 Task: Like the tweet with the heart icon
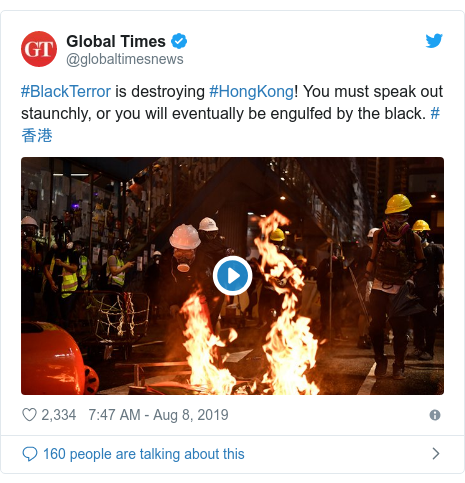point(29,415)
